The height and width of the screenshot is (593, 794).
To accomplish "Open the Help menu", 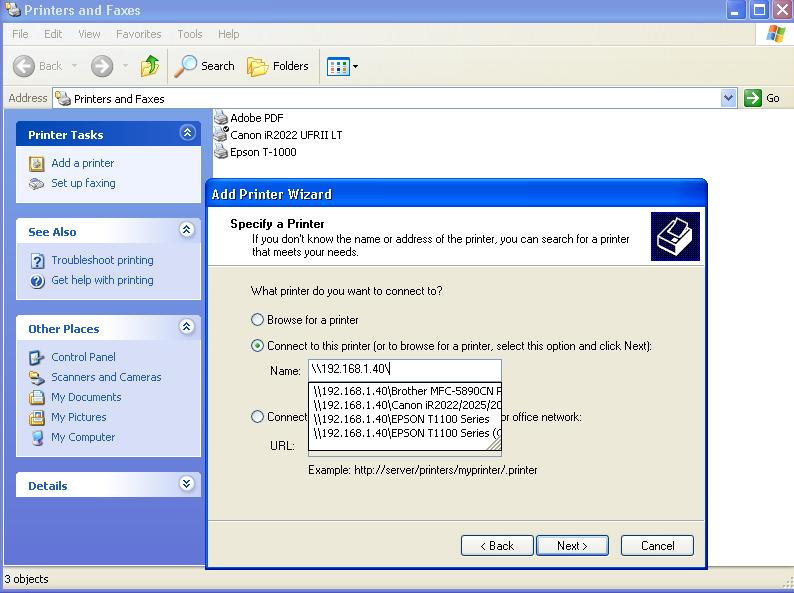I will pos(228,34).
